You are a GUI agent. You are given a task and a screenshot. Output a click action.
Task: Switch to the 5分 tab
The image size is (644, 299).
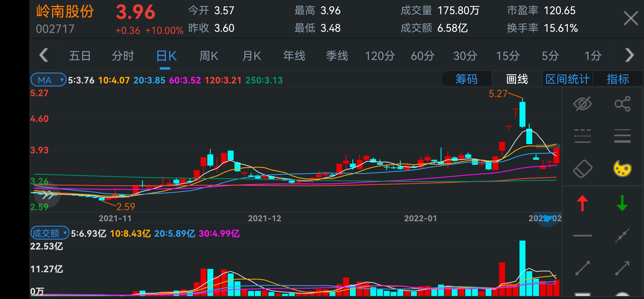550,56
